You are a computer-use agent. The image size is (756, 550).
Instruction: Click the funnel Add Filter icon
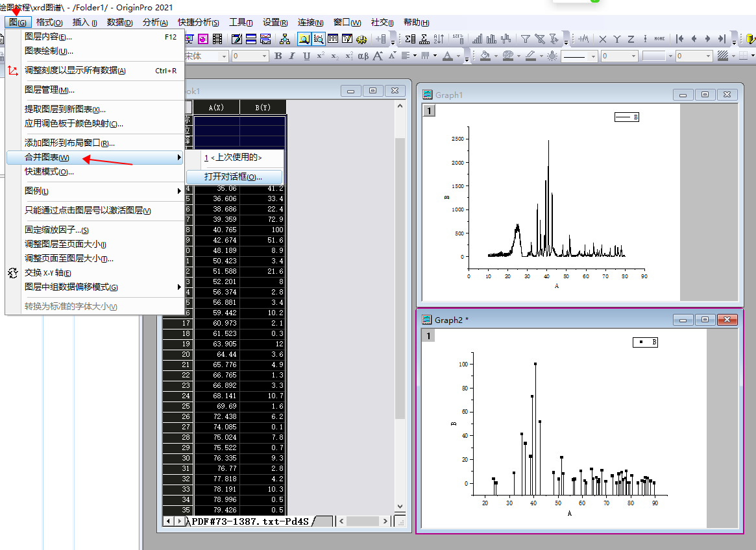coord(526,39)
